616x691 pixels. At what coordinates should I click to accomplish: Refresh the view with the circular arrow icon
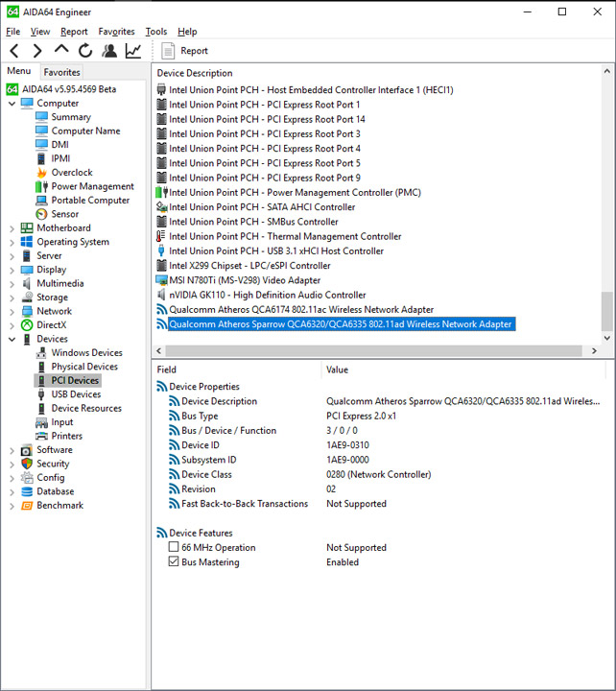pyautogui.click(x=85, y=51)
